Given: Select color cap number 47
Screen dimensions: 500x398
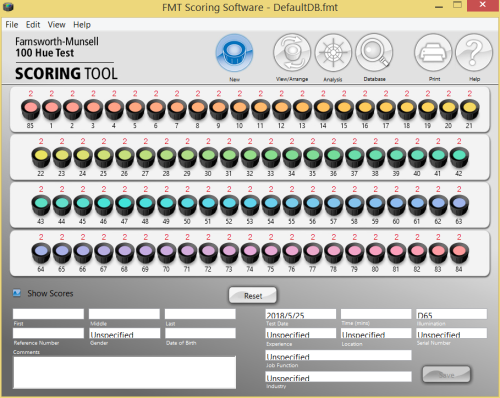Looking at the screenshot, I should coord(125,205).
